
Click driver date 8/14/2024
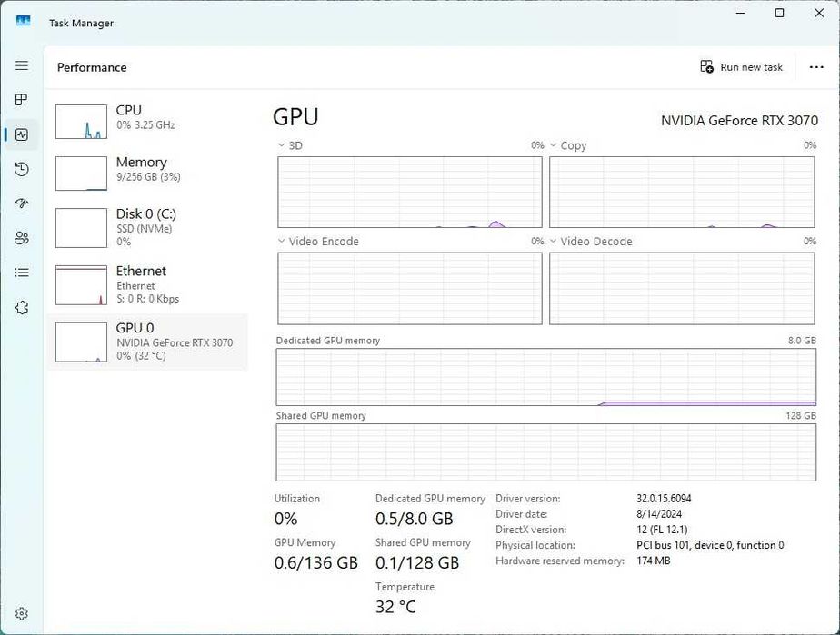(x=659, y=513)
